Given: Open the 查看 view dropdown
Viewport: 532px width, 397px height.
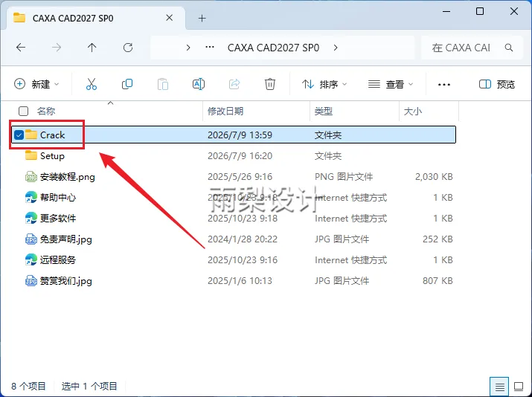Looking at the screenshot, I should (x=391, y=84).
